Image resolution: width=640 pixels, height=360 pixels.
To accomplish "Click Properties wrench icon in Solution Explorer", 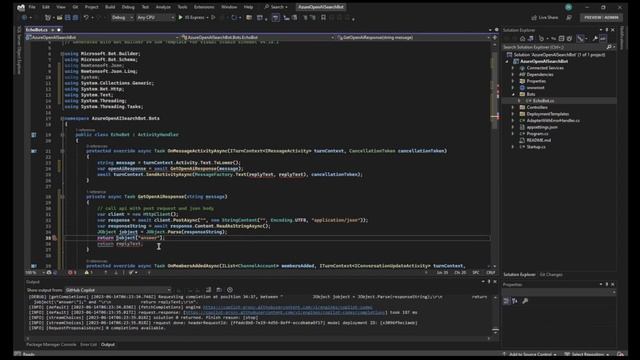I will click(595, 39).
